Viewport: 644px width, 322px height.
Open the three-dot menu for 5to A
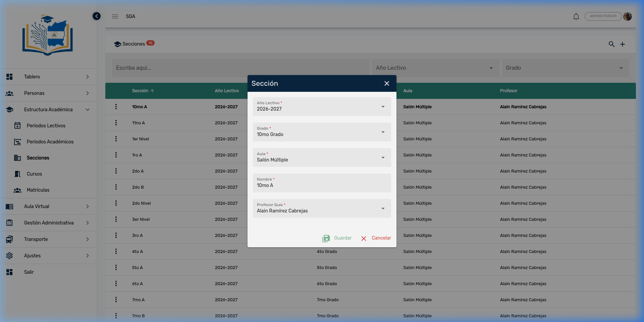(x=116, y=268)
